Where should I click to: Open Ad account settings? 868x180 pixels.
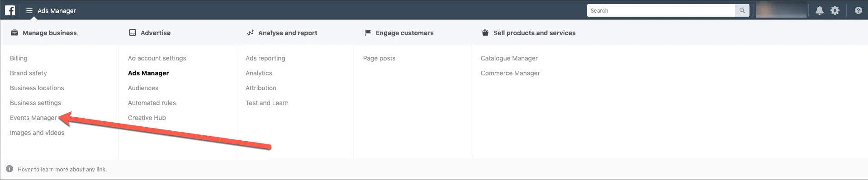coord(157,58)
